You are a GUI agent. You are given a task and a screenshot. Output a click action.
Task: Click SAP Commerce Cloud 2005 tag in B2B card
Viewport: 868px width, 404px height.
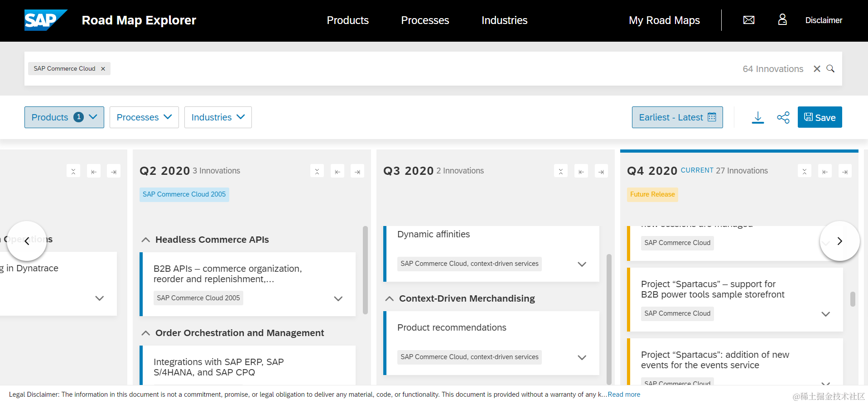(x=198, y=298)
